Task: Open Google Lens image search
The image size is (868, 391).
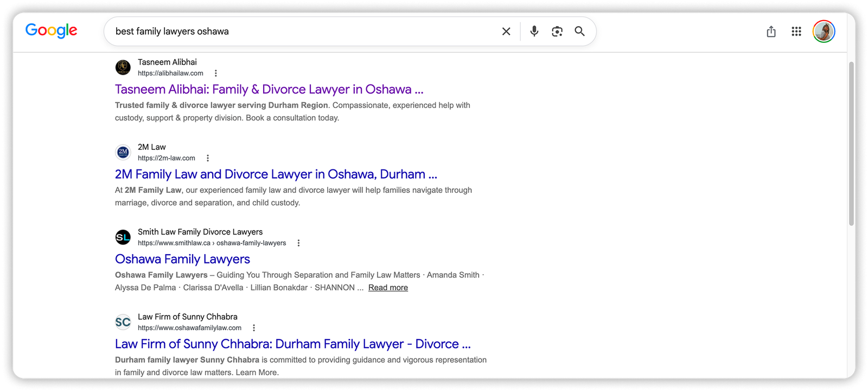Action: click(557, 31)
